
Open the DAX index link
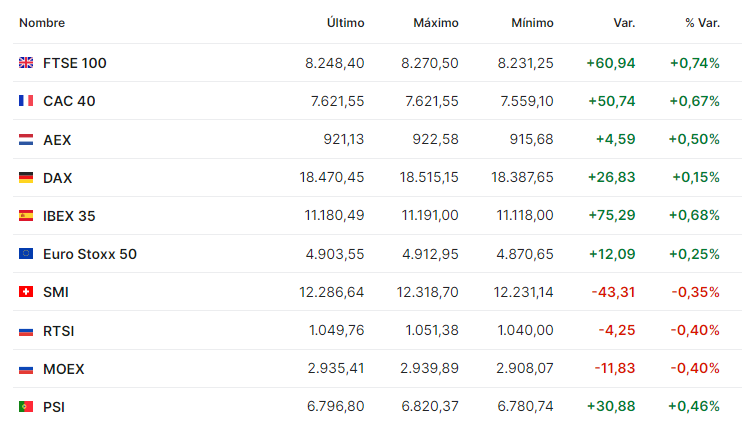[57, 178]
